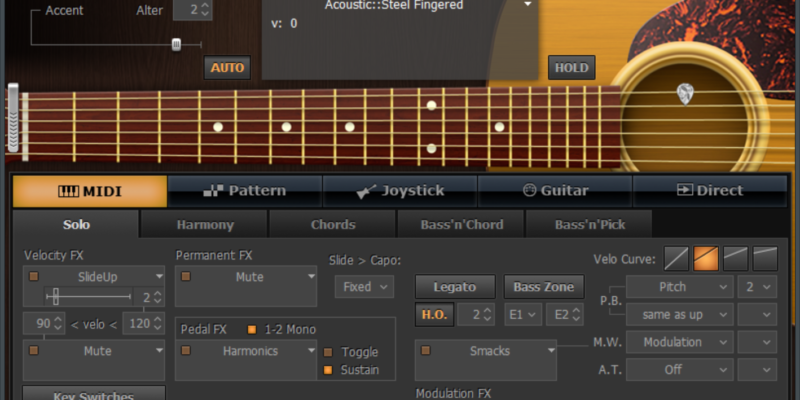The height and width of the screenshot is (400, 800).
Task: Open the empty dropdown beside A.T. Off
Action: click(757, 370)
